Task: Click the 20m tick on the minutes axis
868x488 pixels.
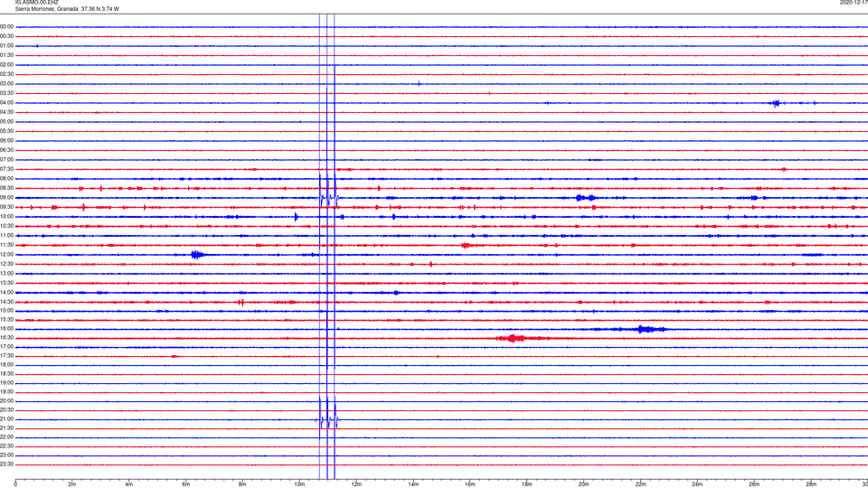Action: (x=583, y=484)
